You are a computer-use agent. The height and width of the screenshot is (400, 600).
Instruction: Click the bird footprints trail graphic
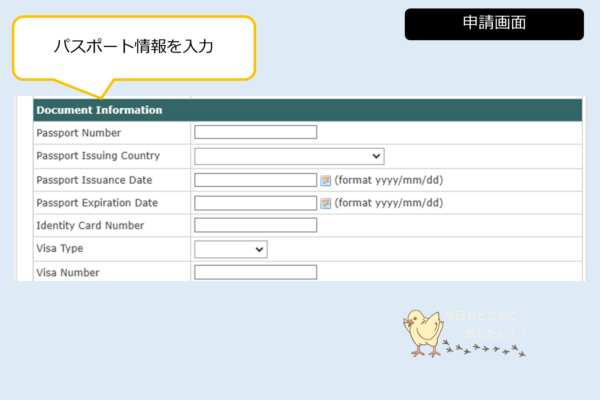pos(485,350)
